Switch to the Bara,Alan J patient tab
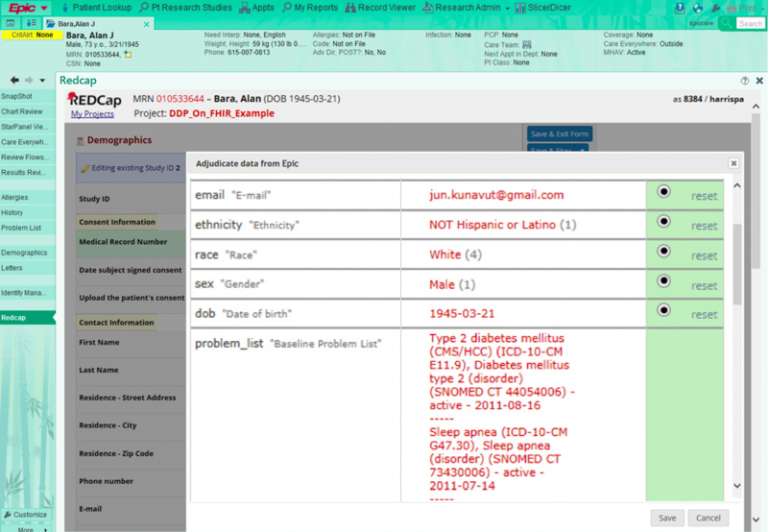The width and height of the screenshot is (768, 532). [76, 24]
